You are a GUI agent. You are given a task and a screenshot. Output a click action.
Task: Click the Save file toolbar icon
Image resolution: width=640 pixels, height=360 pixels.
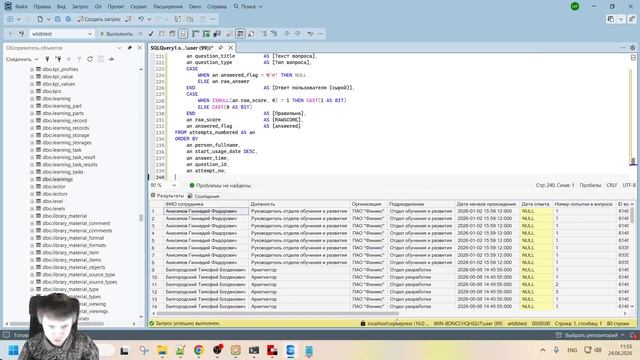click(x=58, y=19)
